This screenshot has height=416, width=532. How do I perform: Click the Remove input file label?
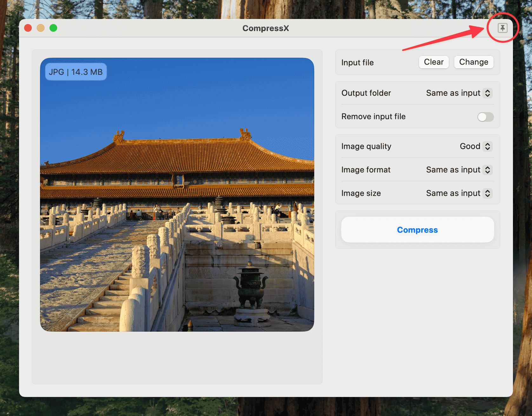[373, 116]
